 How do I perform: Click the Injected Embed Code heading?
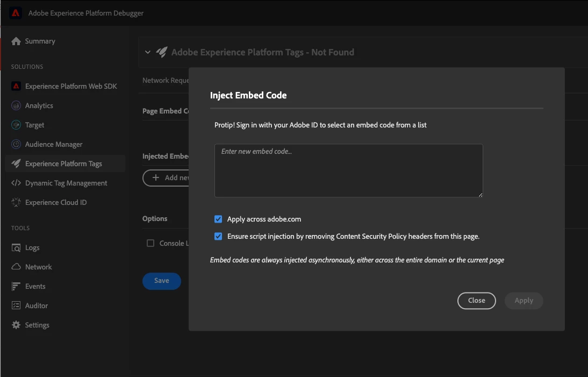166,156
